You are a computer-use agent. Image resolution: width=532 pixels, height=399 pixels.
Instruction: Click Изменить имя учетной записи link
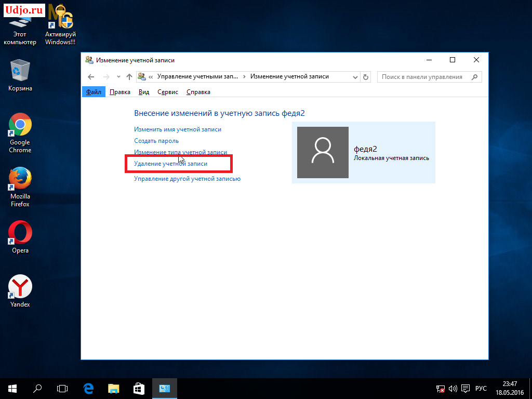178,129
